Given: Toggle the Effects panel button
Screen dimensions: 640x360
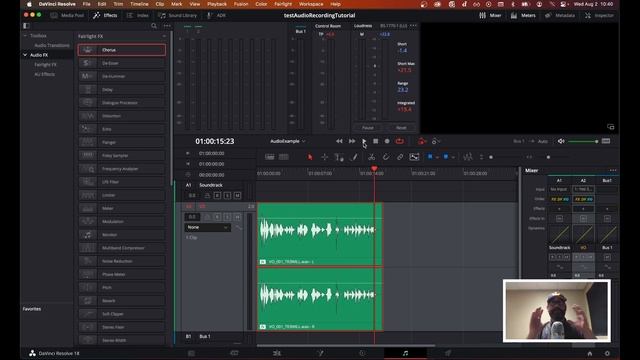Looking at the screenshot, I should point(105,16).
